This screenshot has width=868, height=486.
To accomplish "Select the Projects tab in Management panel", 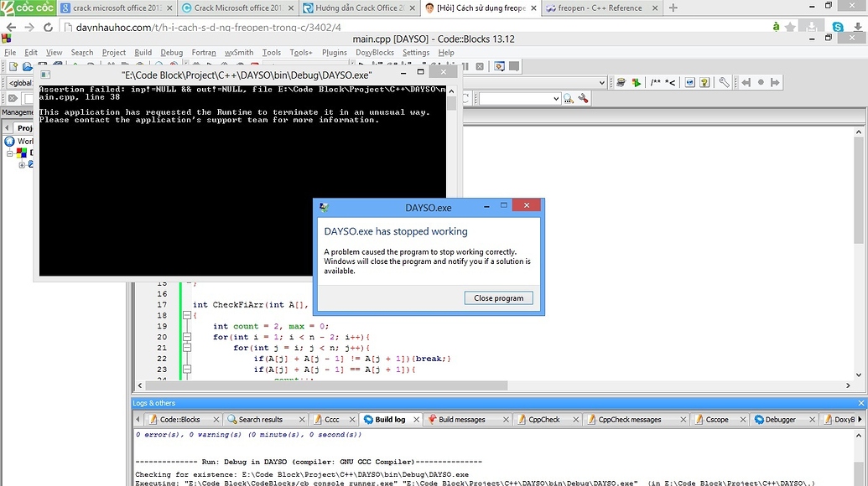I will tap(24, 127).
